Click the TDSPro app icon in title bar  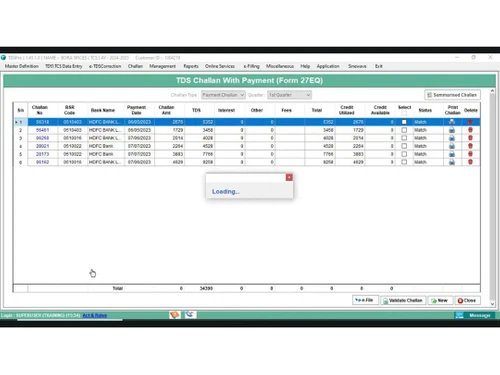3,58
